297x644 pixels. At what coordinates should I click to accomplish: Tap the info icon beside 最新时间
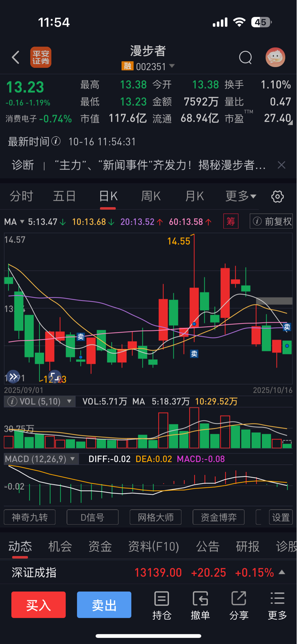56,141
